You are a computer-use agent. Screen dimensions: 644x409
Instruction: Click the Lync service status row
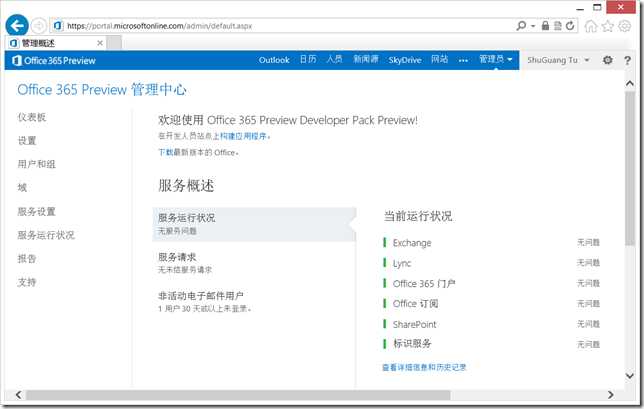coord(491,263)
